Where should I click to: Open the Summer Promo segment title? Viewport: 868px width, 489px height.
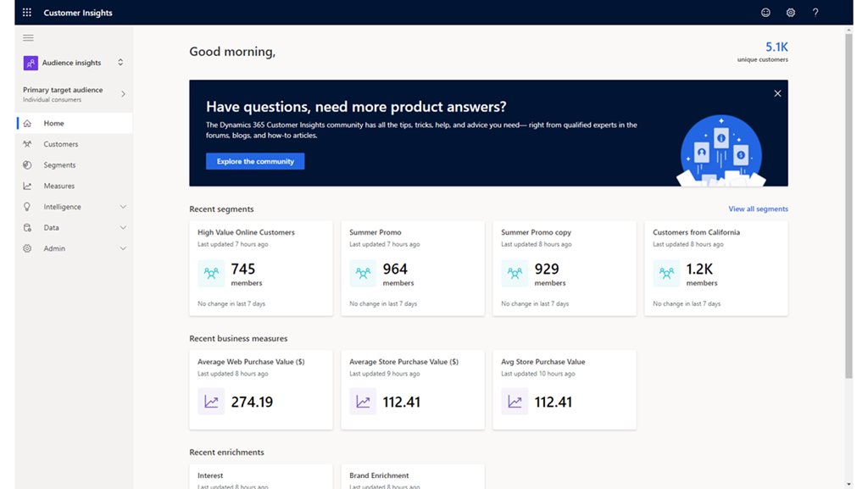tap(376, 232)
